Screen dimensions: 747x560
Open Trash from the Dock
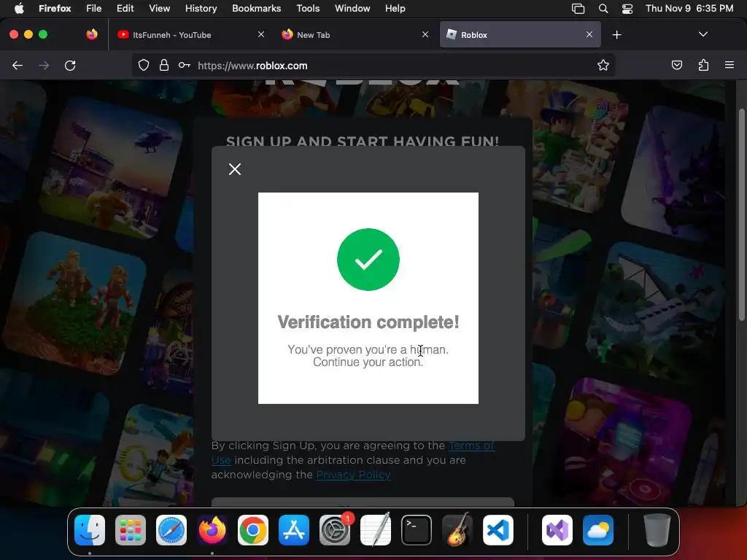(x=657, y=530)
